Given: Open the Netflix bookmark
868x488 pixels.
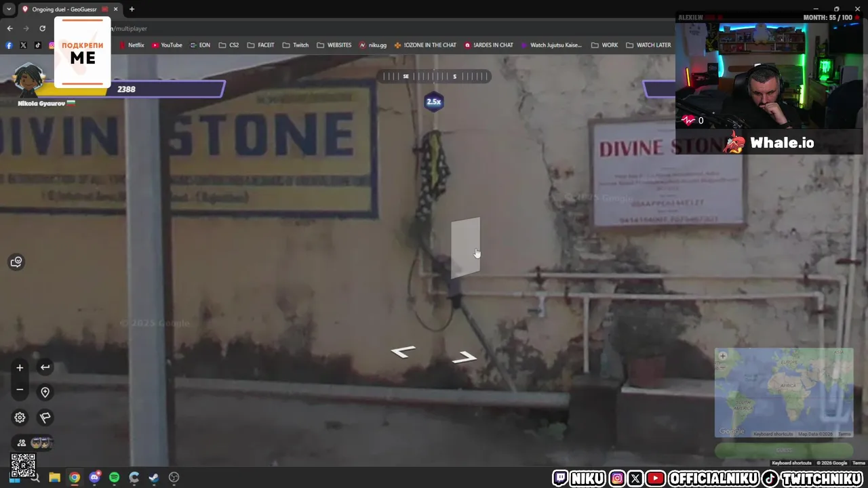Looking at the screenshot, I should pos(132,45).
